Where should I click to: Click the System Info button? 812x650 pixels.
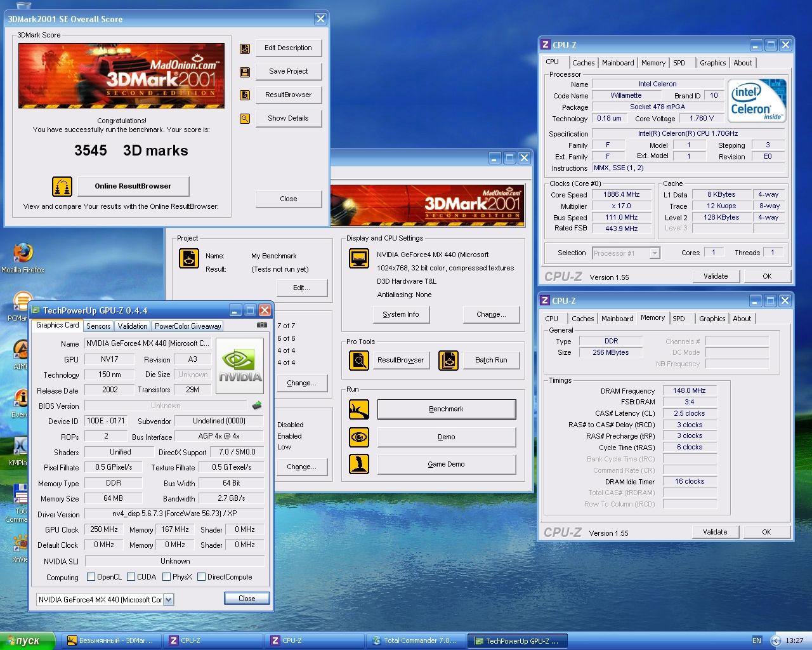coord(401,314)
